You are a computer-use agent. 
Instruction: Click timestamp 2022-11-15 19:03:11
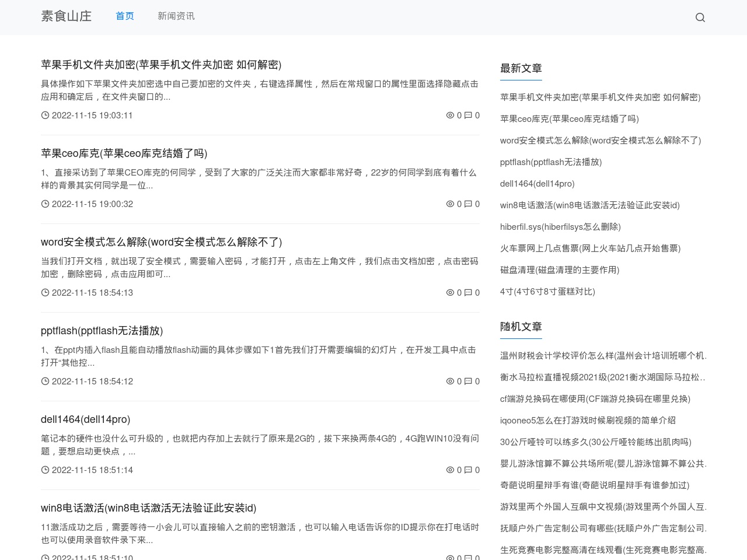click(92, 116)
